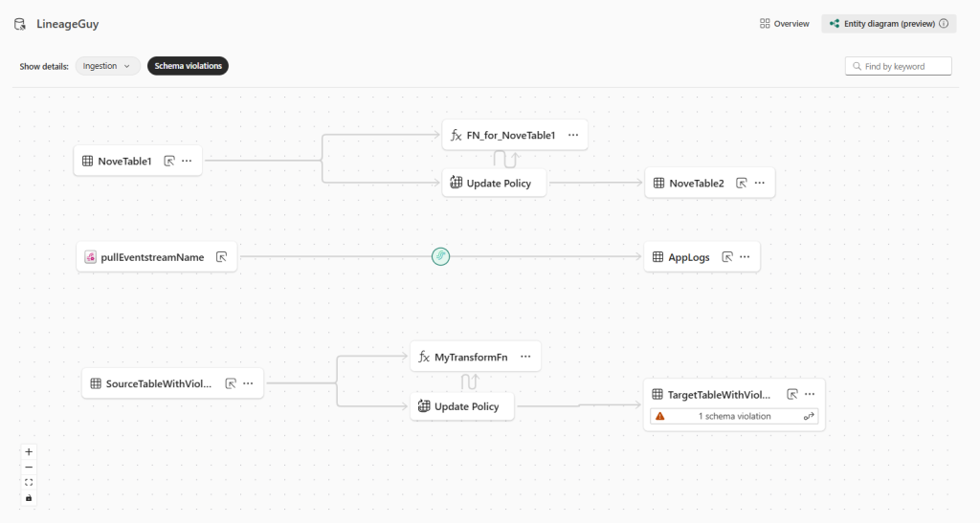Click the pullEventstreamName open arrow icon
This screenshot has height=523, width=980.
(221, 257)
